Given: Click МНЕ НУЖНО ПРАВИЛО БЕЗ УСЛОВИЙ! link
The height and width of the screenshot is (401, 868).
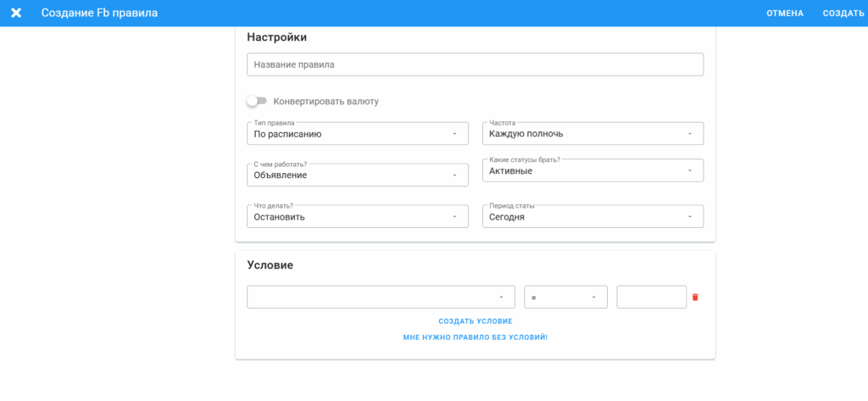Looking at the screenshot, I should coord(476,337).
